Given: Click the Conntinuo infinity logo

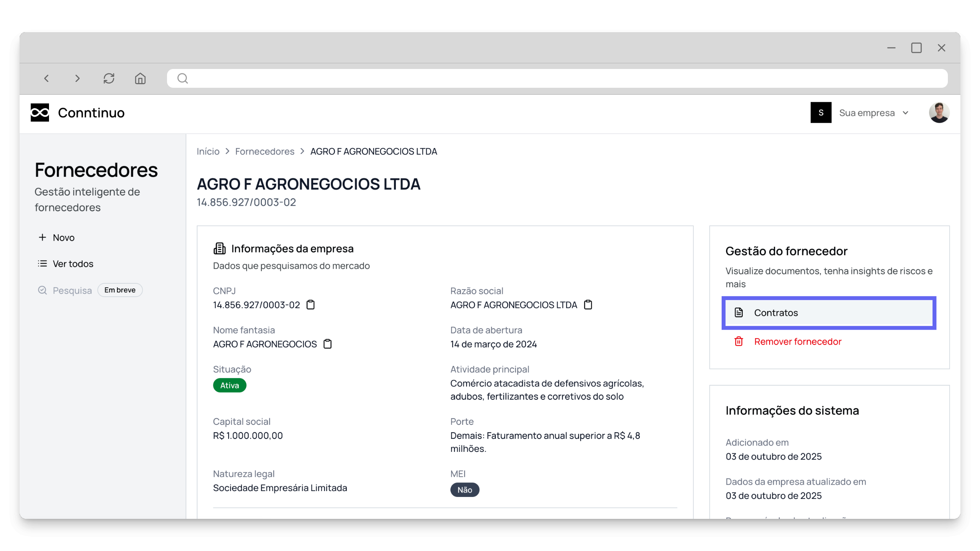Looking at the screenshot, I should coord(40,113).
